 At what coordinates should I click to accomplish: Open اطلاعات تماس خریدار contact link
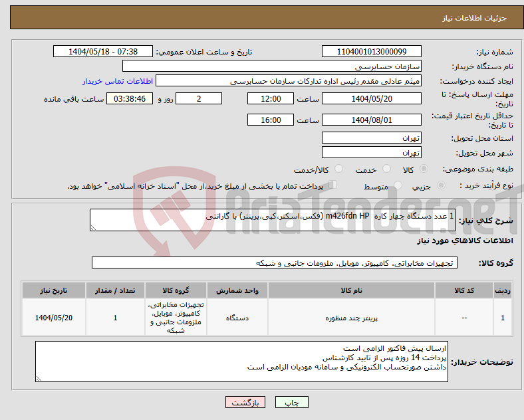coord(118,81)
